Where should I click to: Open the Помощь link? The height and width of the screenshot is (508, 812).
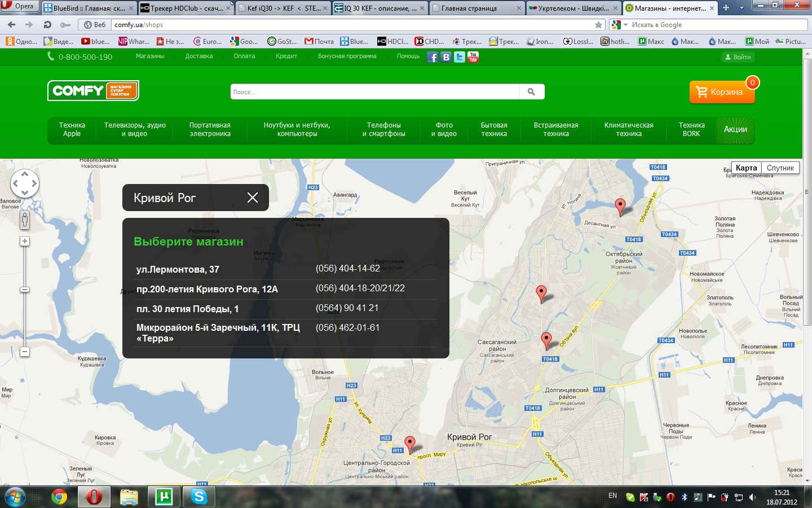point(408,56)
